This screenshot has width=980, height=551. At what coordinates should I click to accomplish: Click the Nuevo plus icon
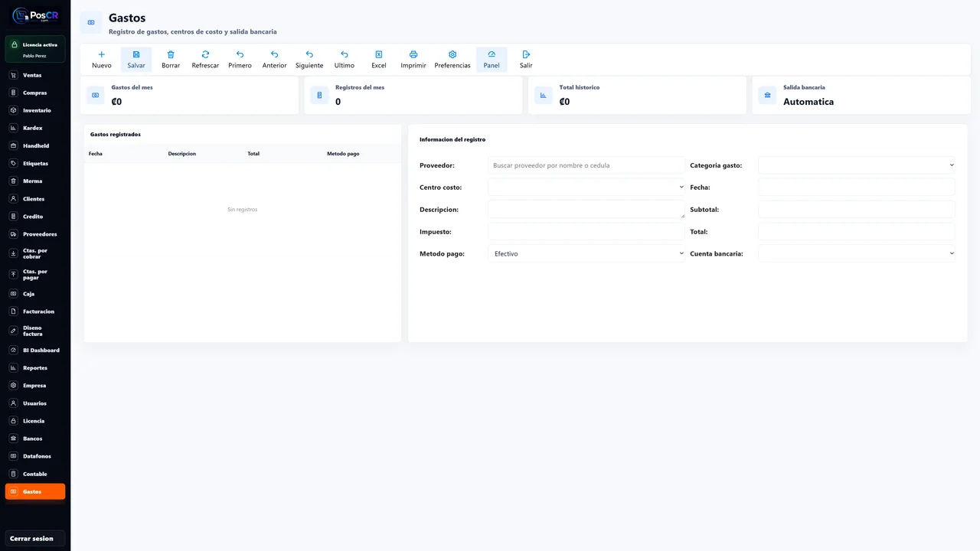pos(101,54)
